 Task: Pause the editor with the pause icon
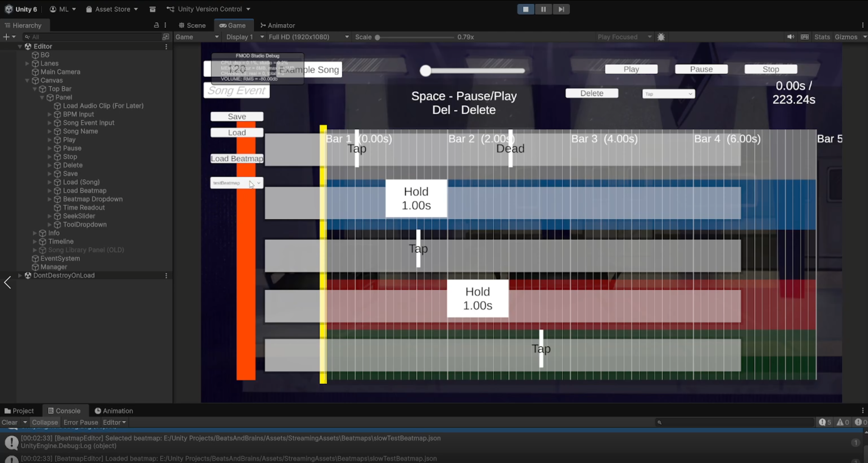point(543,9)
